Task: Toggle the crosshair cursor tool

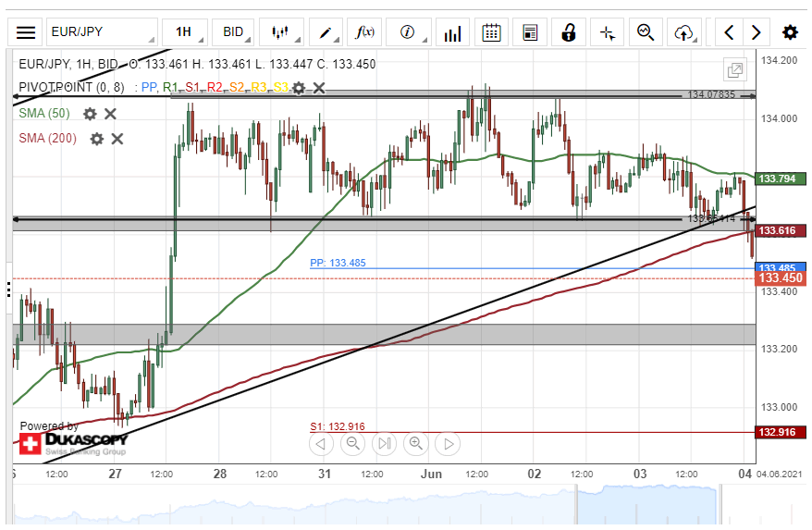Action: [x=607, y=32]
